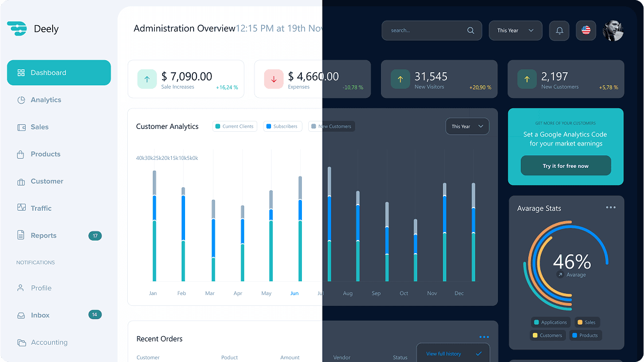This screenshot has height=362, width=644.
Task: Click Try it for free now
Action: [x=566, y=165]
